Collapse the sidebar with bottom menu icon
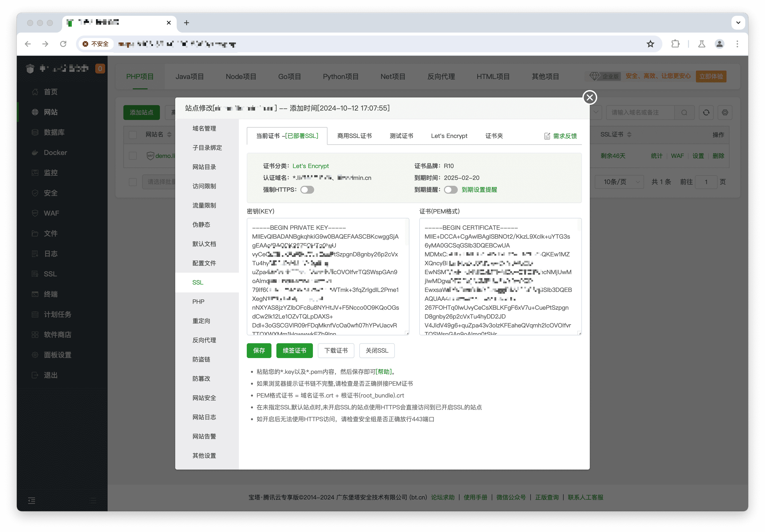The image size is (765, 532). pyautogui.click(x=32, y=500)
